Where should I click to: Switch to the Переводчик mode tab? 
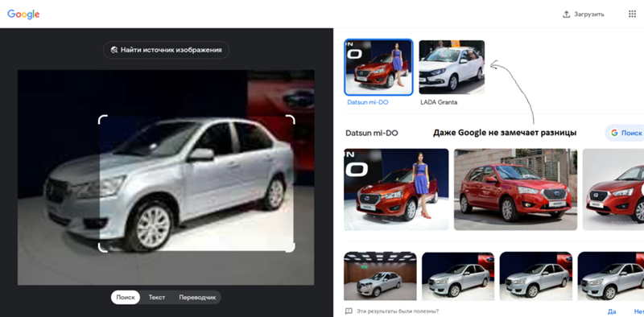pos(197,298)
